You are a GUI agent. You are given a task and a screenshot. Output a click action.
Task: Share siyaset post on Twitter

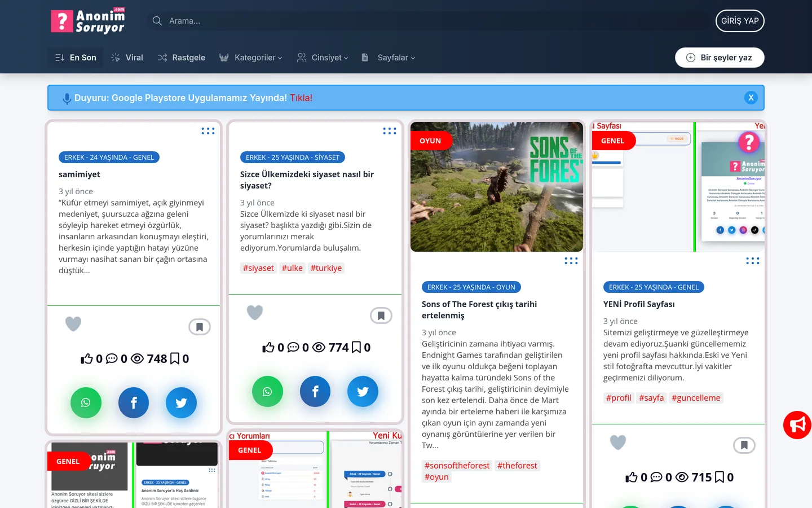tap(363, 391)
